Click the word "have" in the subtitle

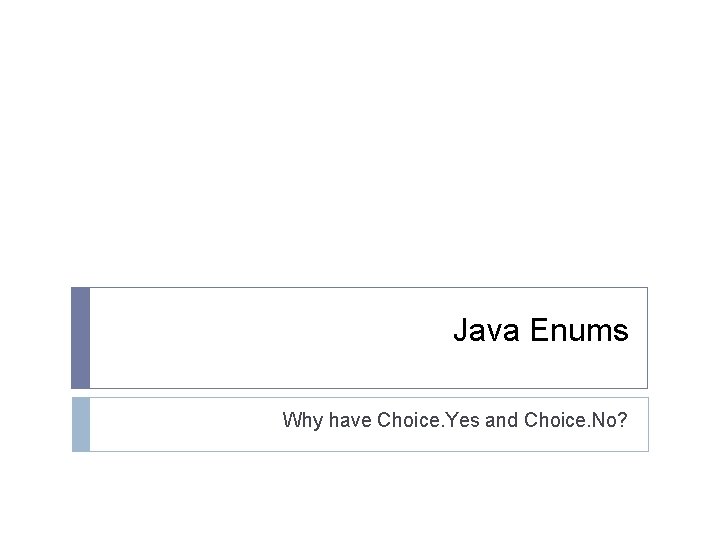[x=349, y=420]
